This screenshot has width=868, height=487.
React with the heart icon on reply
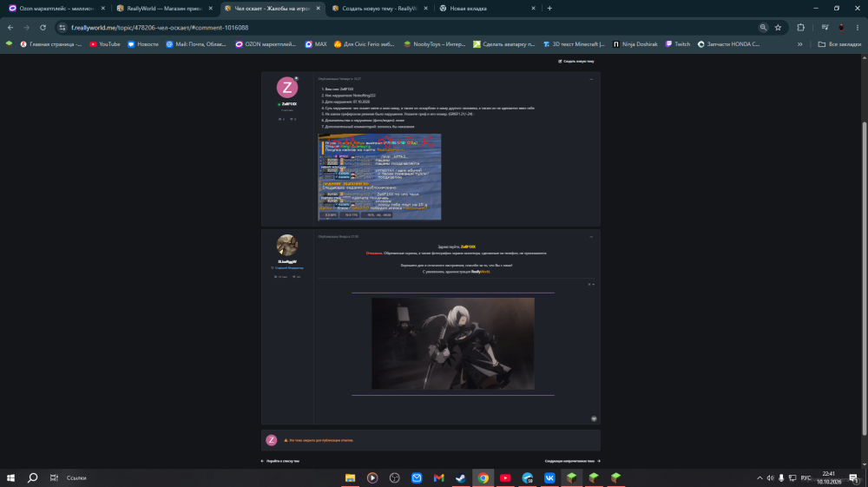point(594,419)
